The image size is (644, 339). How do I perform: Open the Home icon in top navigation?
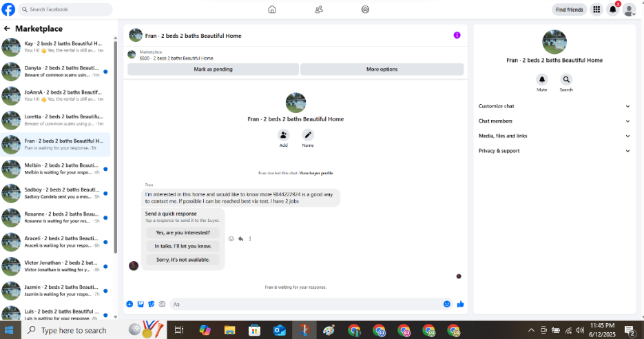pyautogui.click(x=272, y=10)
